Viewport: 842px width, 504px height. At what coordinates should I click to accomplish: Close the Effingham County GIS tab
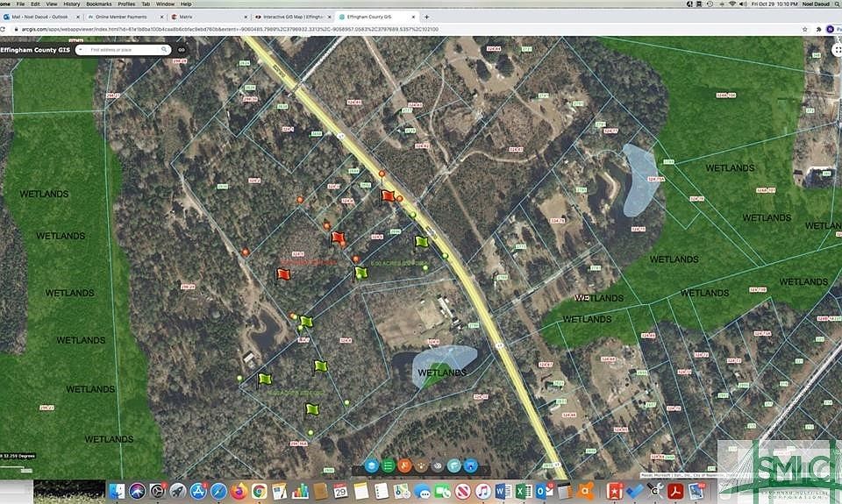click(x=413, y=17)
